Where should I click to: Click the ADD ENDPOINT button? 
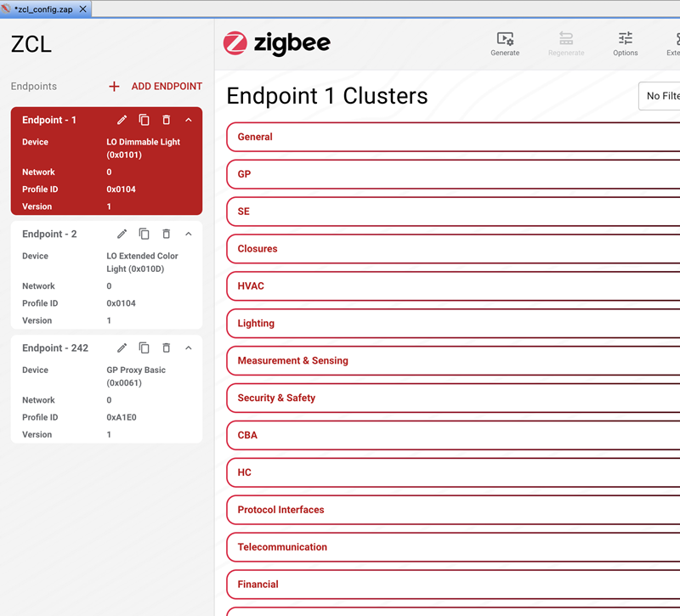tap(156, 87)
